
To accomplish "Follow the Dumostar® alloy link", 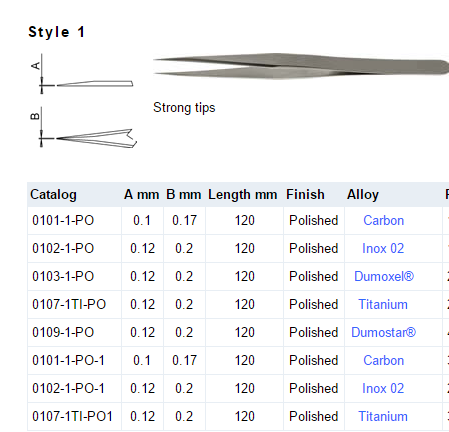I will (383, 333).
